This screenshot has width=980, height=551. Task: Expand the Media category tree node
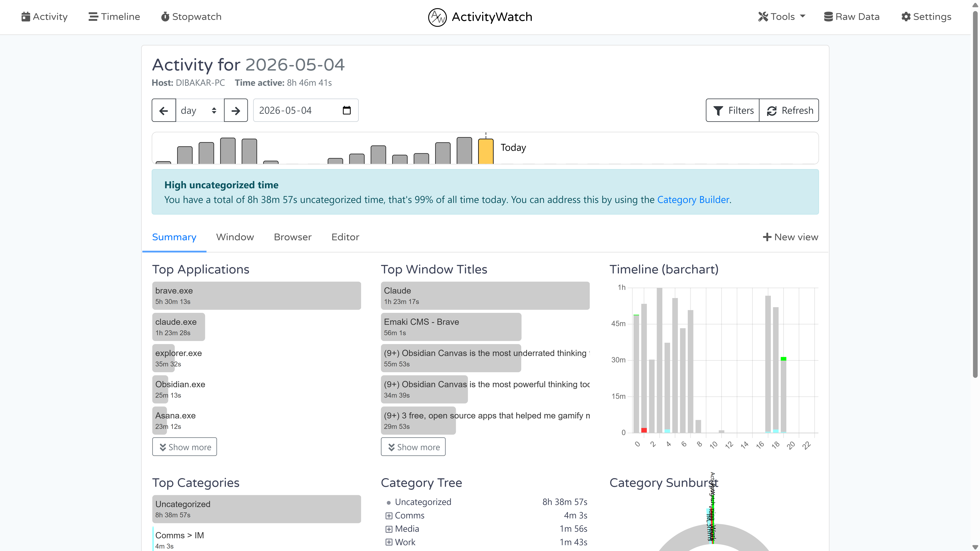(x=389, y=529)
